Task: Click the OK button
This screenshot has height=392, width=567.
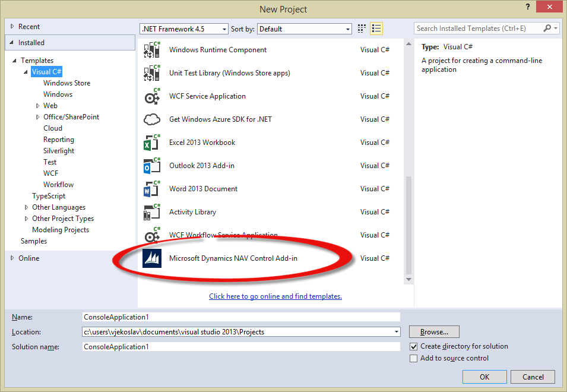Action: point(484,377)
